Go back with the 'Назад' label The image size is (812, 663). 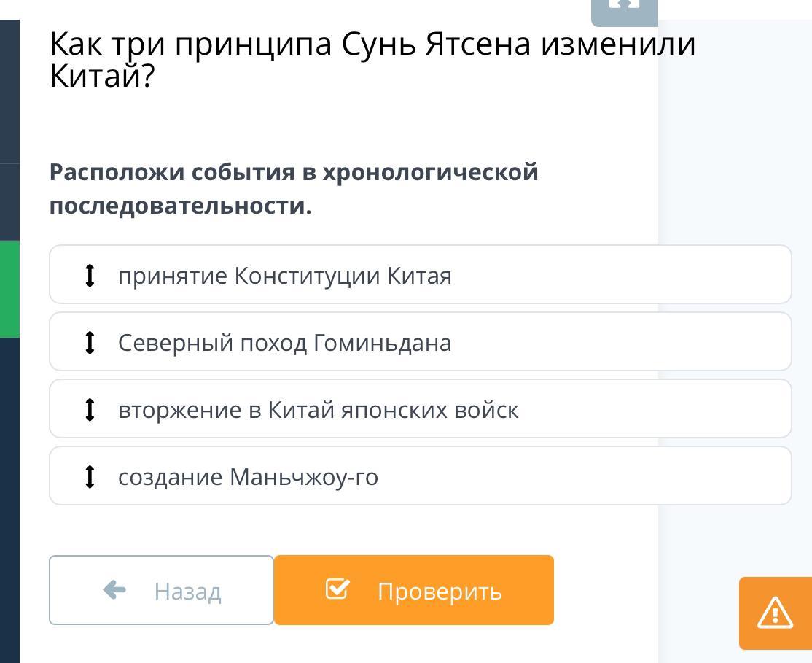[187, 591]
